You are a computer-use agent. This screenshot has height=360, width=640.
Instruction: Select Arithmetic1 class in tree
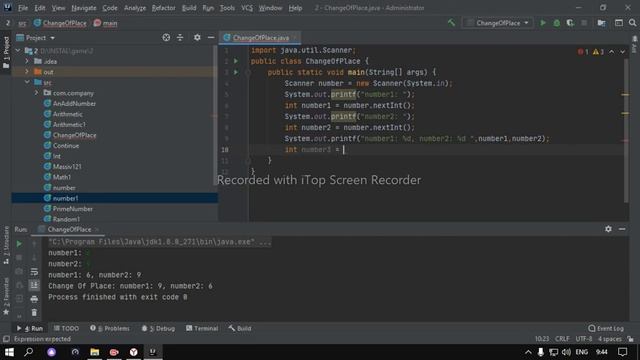69,124
